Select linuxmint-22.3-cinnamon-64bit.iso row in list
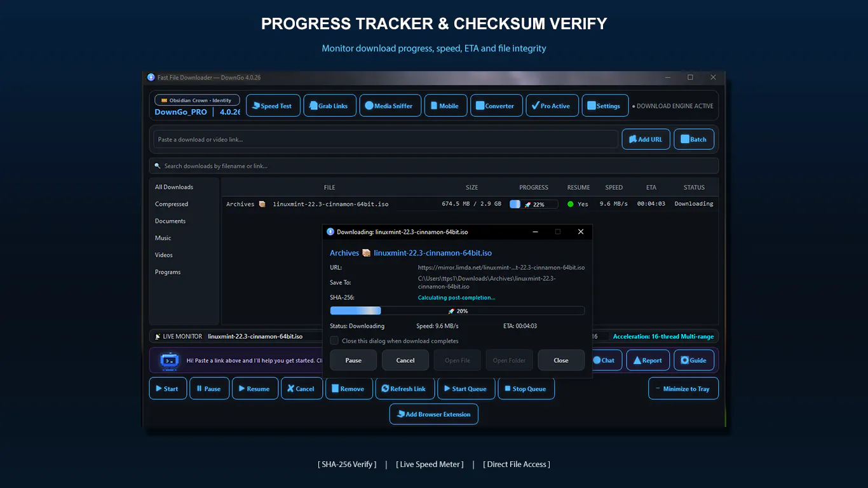 (470, 204)
